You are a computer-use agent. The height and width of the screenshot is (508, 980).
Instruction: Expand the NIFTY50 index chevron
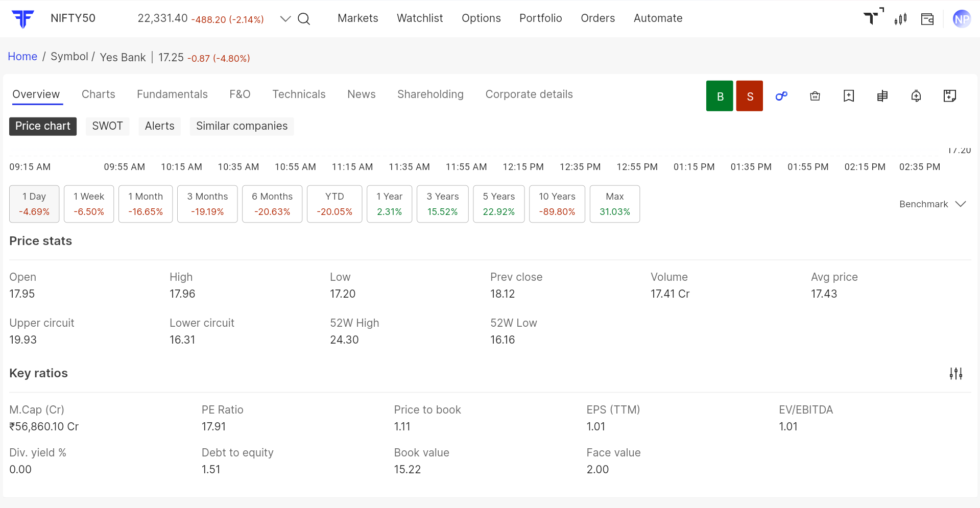[285, 19]
